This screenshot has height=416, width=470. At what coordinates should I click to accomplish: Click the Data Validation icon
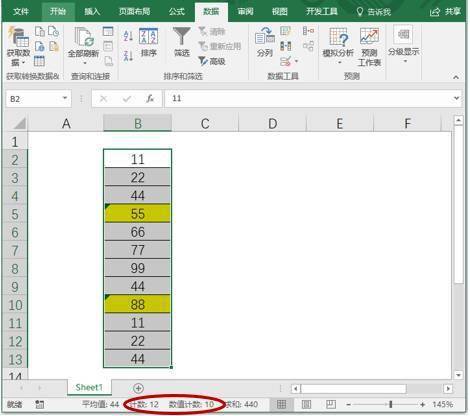(285, 61)
